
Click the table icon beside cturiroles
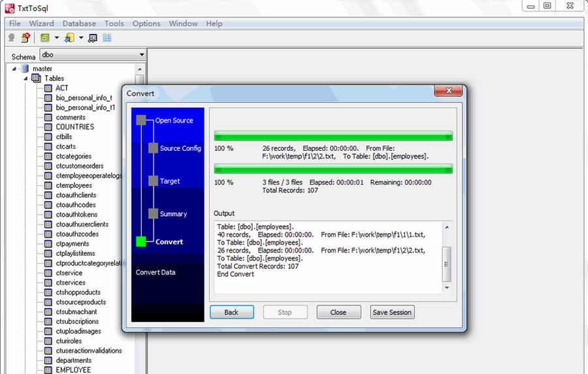click(x=48, y=341)
